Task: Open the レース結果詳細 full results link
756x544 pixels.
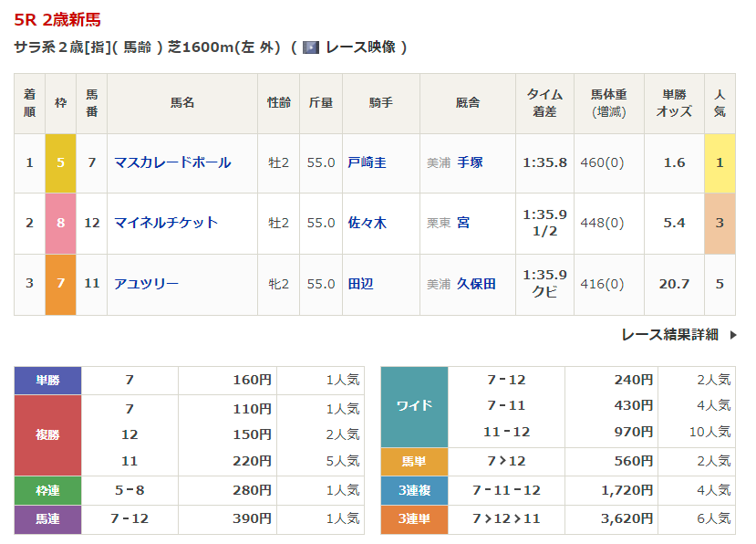Action: coord(668,335)
